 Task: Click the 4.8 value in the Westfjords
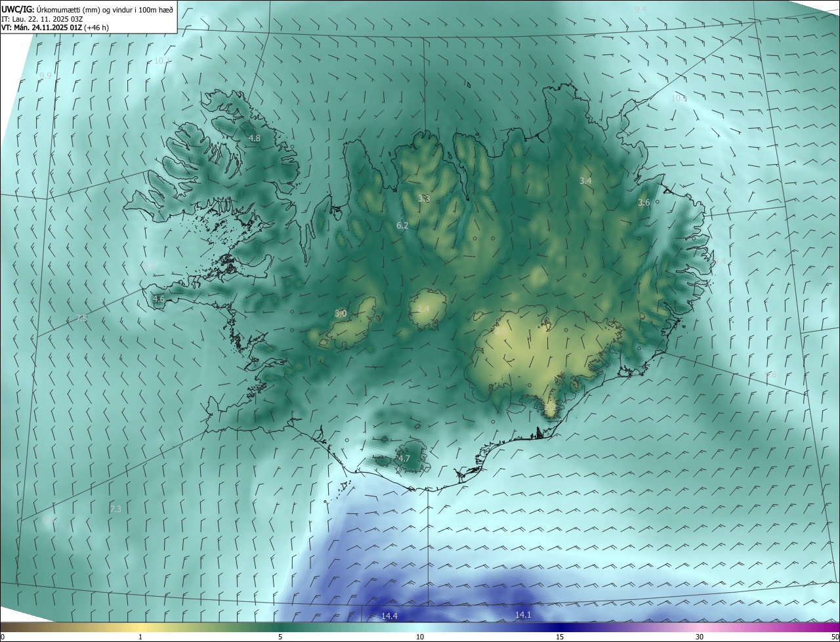pos(255,139)
